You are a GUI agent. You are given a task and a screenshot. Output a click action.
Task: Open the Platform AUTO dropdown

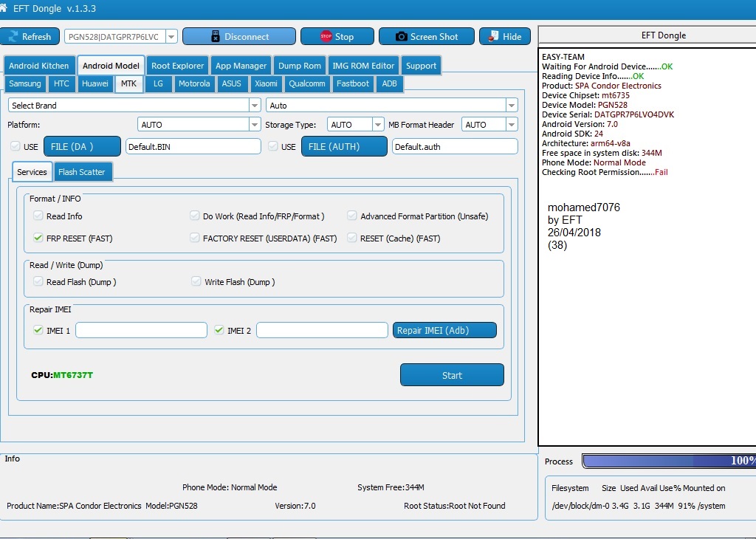pos(255,124)
